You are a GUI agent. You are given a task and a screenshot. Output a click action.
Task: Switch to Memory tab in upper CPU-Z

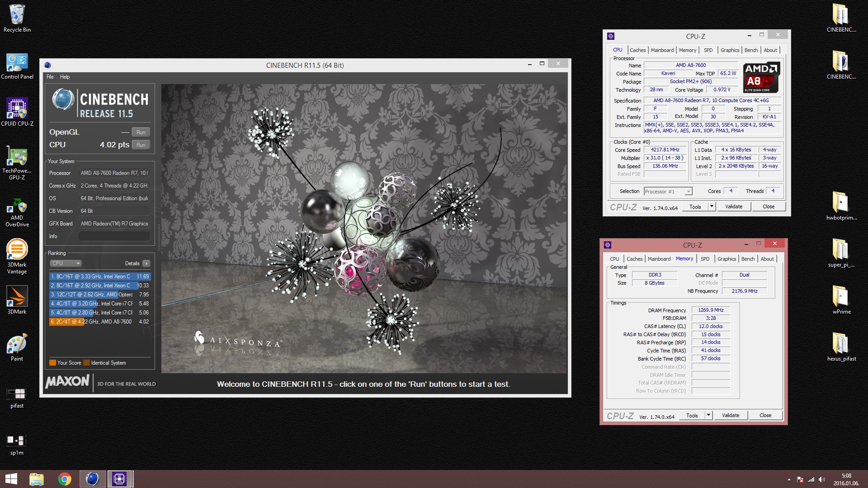click(x=687, y=50)
